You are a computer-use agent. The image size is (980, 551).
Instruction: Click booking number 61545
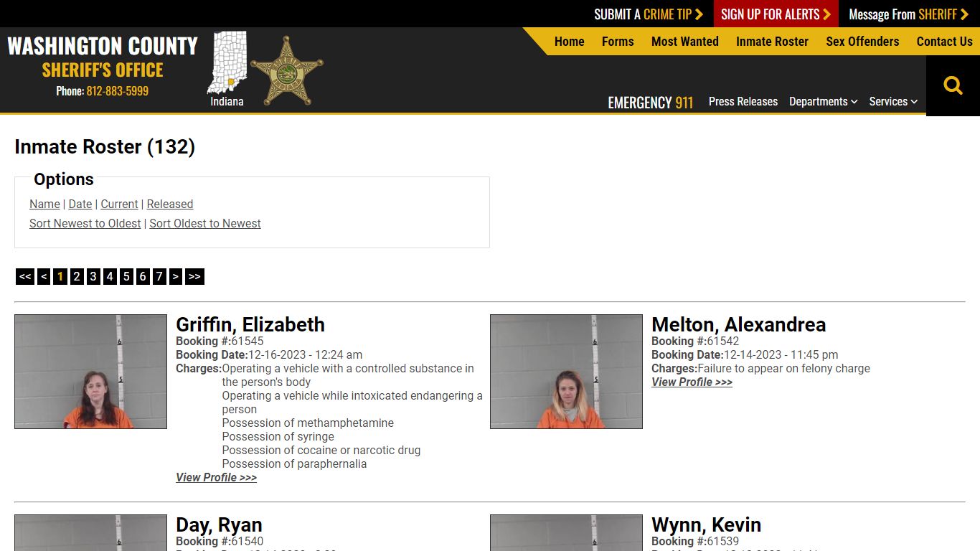point(248,342)
